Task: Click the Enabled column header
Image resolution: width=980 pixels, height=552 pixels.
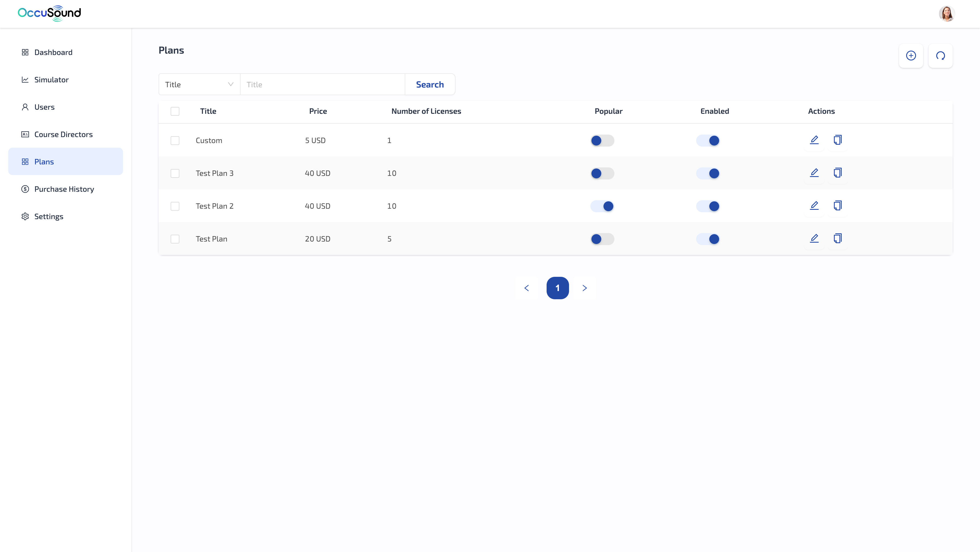Action: coord(715,111)
